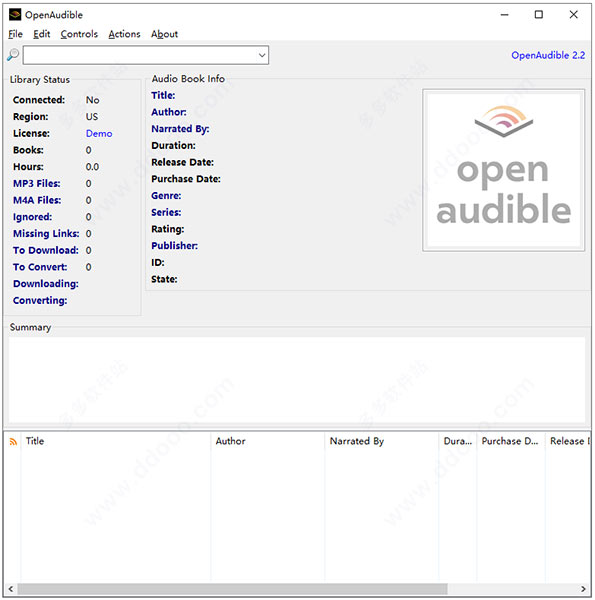The width and height of the screenshot is (595, 600).
Task: Click the Narrated By link in Audio Book Info
Action: [x=180, y=129]
